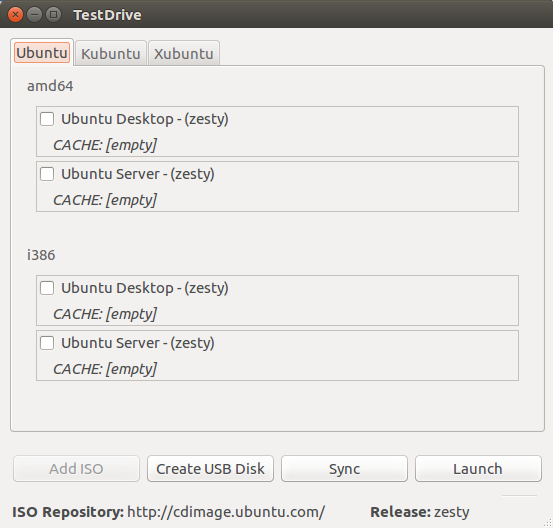The height and width of the screenshot is (528, 553).
Task: Switch to the Ubuntu tab
Action: [42, 53]
